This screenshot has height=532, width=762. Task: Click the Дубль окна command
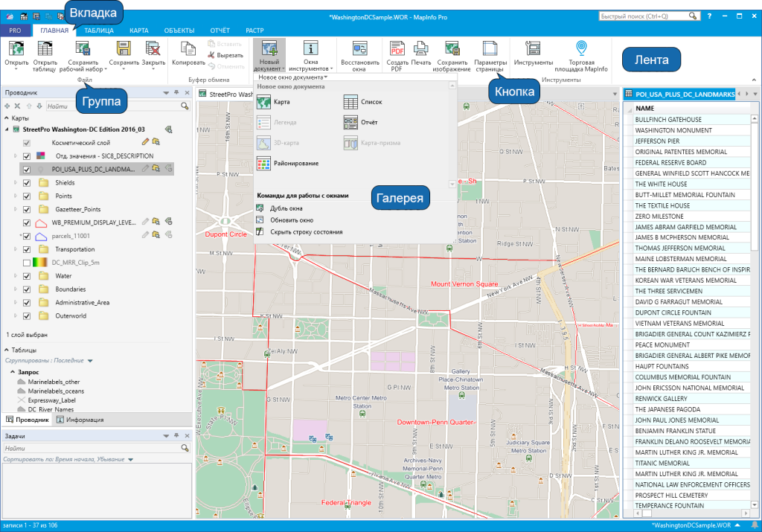click(280, 208)
